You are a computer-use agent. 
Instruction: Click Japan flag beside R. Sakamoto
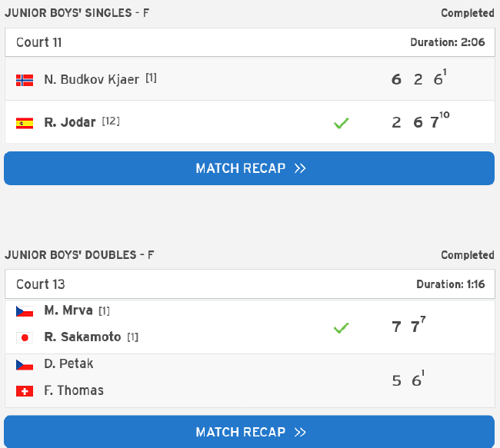pos(25,337)
